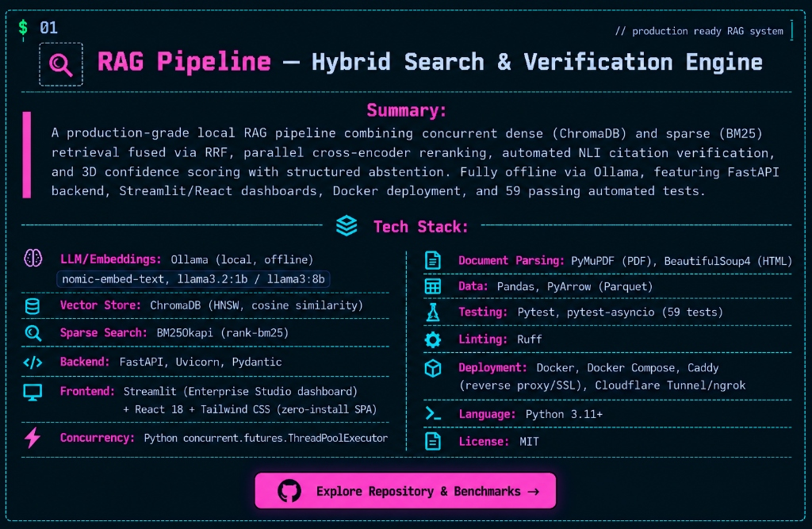
Task: Click the GitHub logo in the pink button
Action: click(289, 491)
